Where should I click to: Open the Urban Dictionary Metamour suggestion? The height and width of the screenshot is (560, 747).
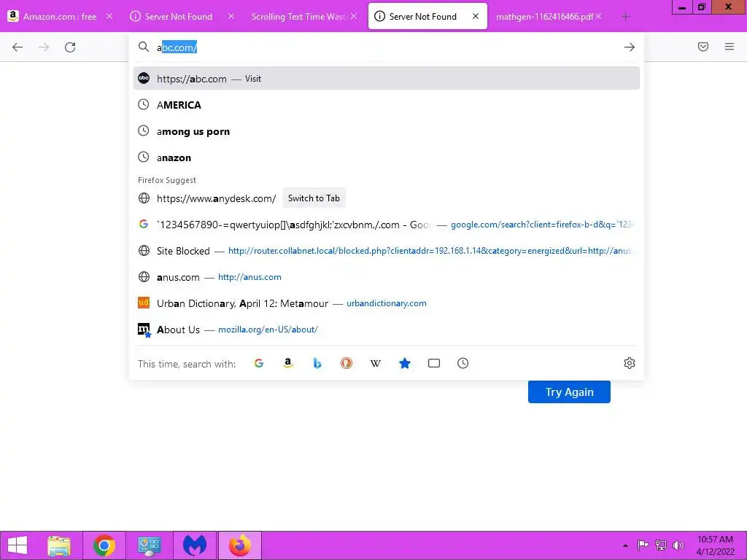coord(387,303)
